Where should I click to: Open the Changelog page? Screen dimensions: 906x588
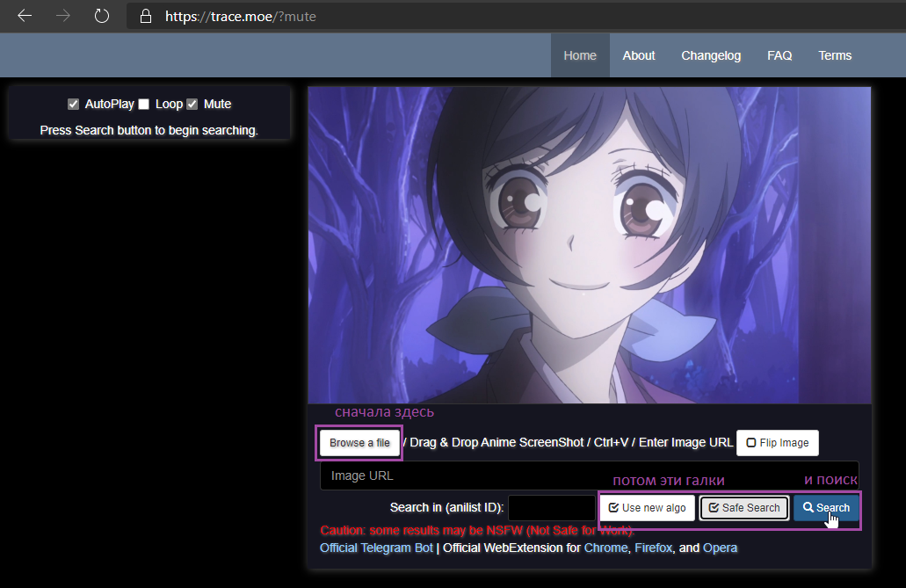711,55
